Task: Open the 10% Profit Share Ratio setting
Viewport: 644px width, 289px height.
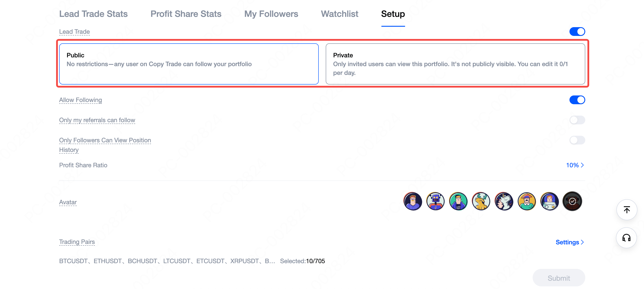Action: [x=575, y=165]
